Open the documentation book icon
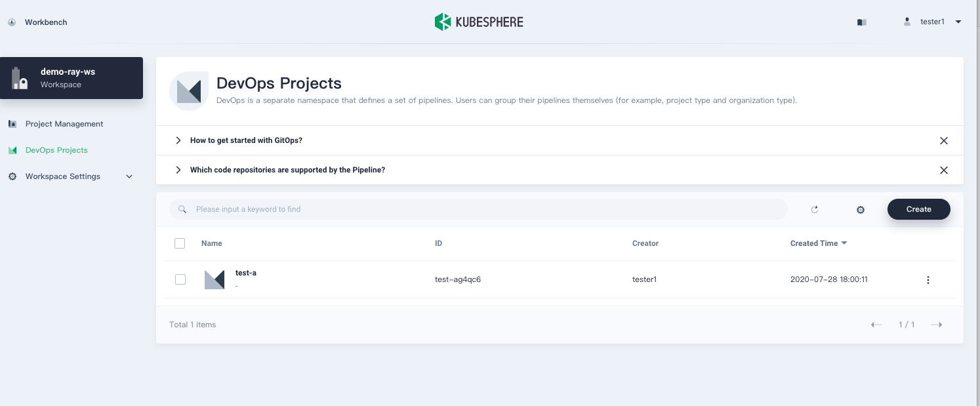 click(x=862, y=22)
